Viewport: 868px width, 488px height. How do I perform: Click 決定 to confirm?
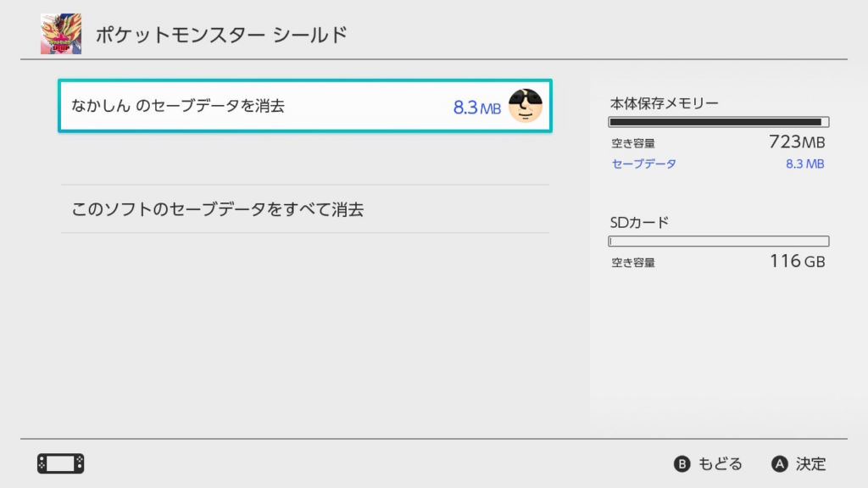click(811, 463)
